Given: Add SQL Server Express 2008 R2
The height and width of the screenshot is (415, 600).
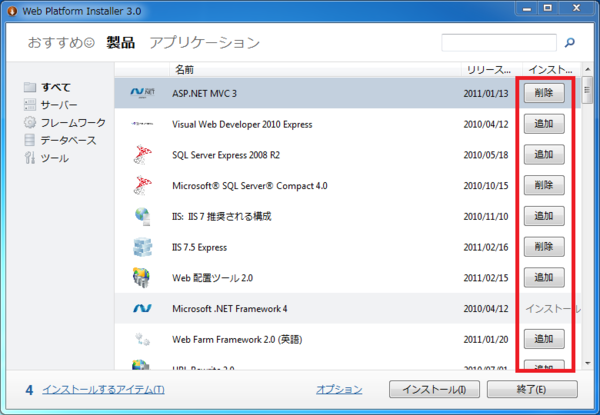Looking at the screenshot, I should pyautogui.click(x=544, y=155).
